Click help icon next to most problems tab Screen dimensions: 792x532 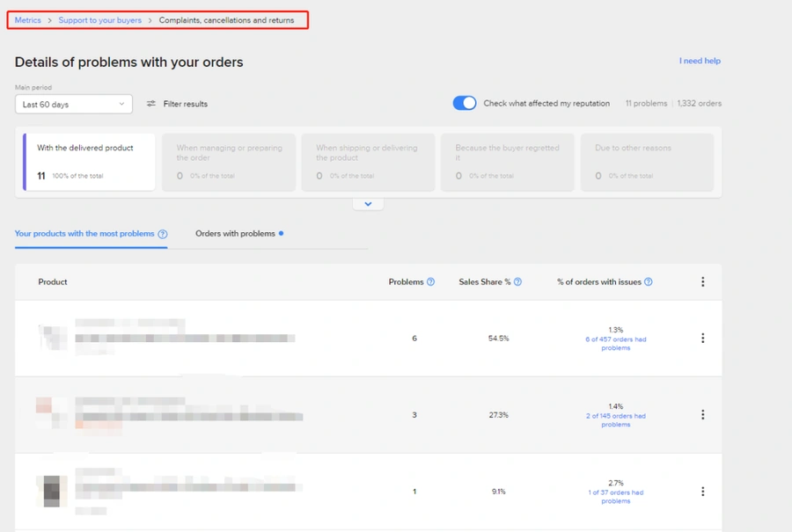tap(163, 234)
